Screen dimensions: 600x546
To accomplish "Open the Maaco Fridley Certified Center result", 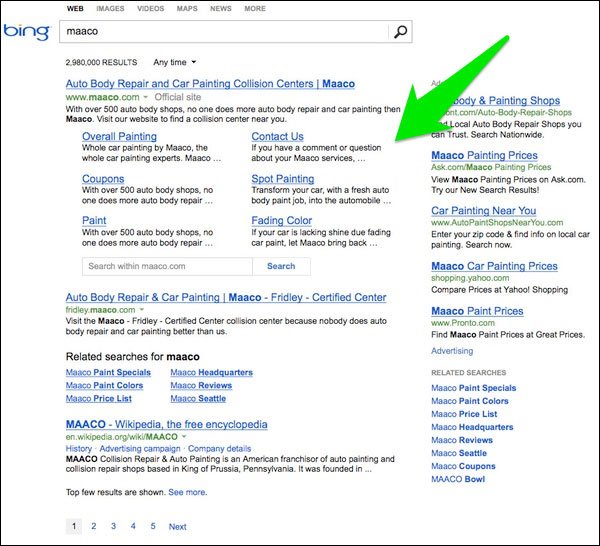I will [x=226, y=297].
